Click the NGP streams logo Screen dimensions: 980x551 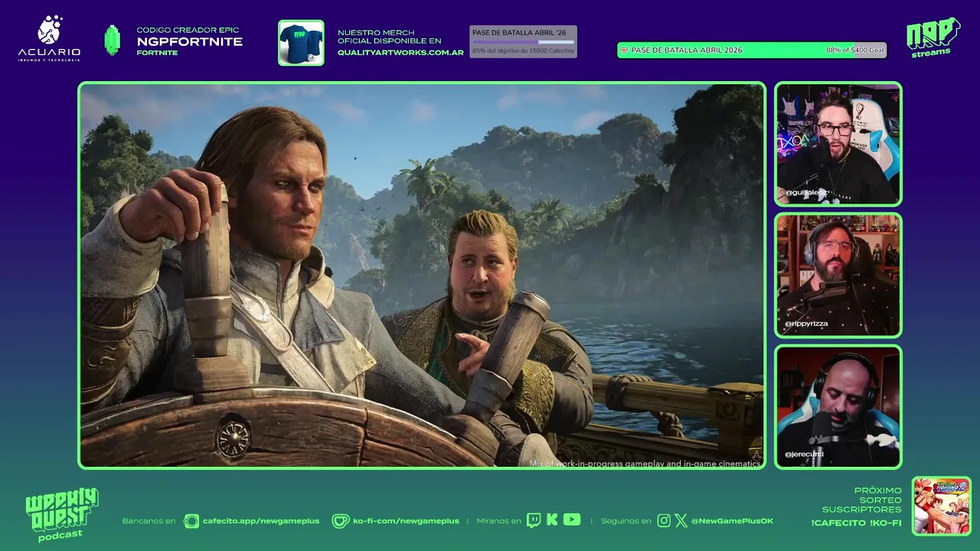(x=933, y=37)
